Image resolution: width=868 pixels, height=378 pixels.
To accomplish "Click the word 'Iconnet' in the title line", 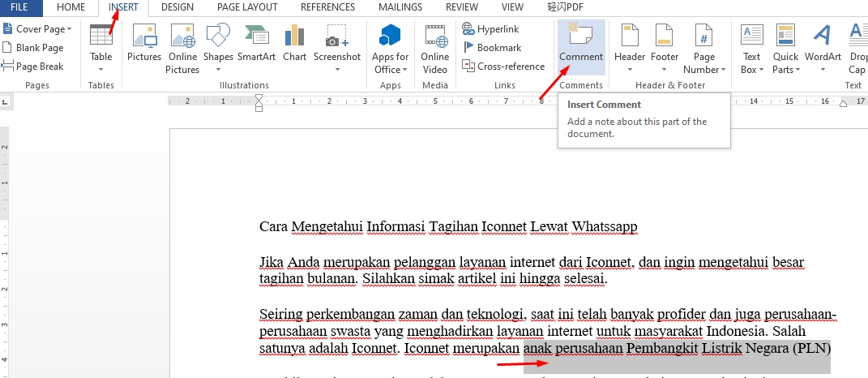I will [x=504, y=226].
